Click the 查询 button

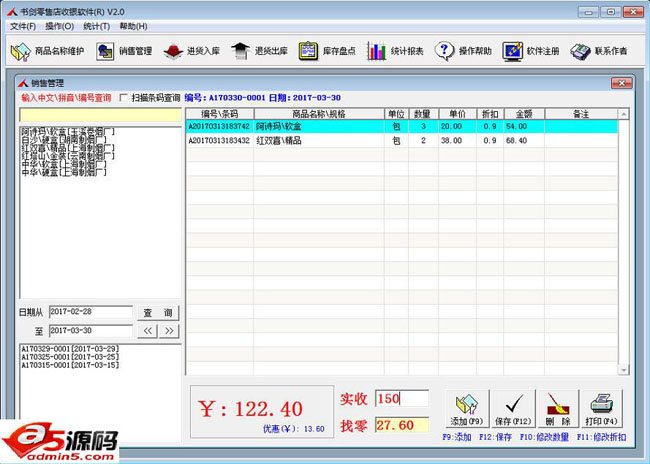point(160,313)
